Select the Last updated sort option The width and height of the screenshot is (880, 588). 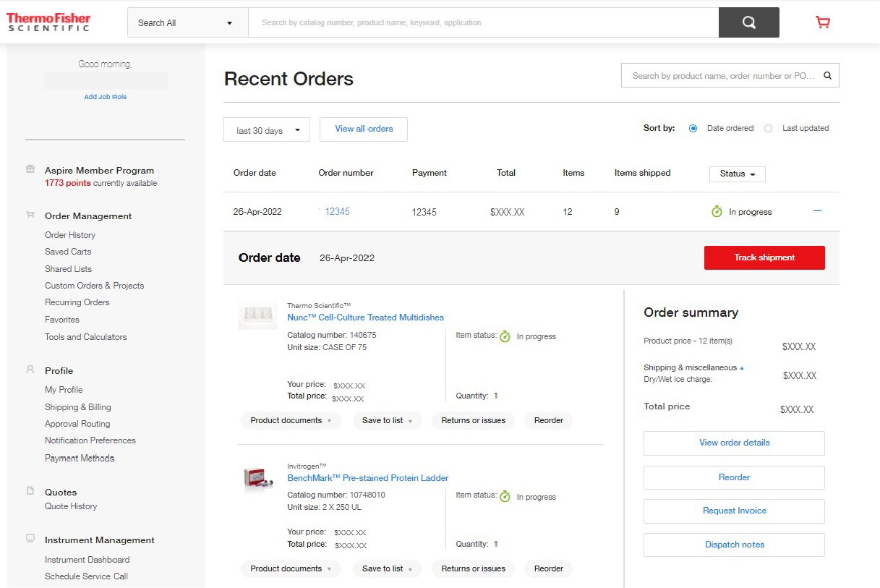[768, 128]
